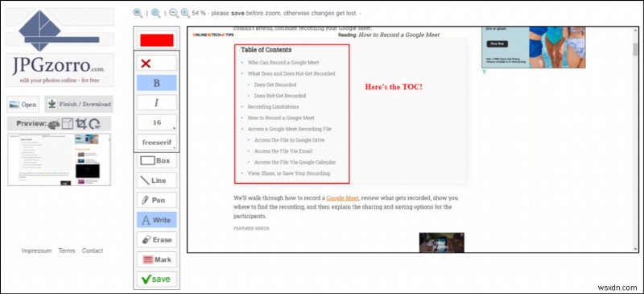Click 'Table of Contents' heading in canvas
The image size is (644, 294).
pos(266,50)
